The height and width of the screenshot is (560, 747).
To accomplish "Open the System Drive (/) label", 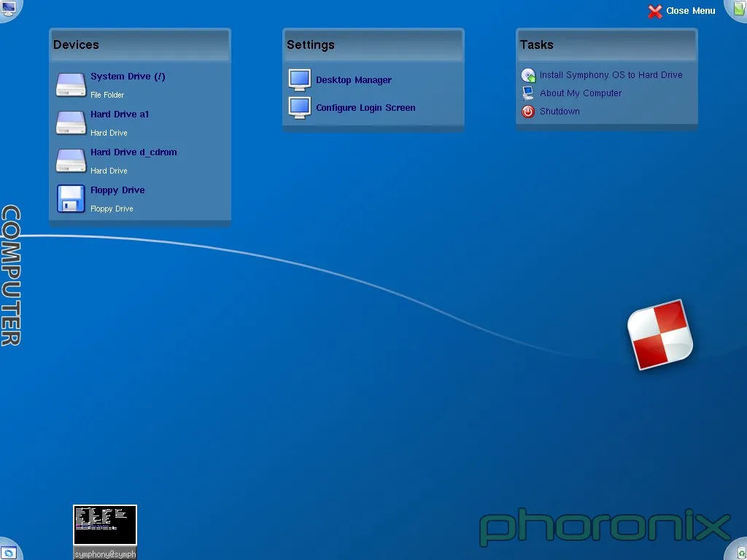I will click(x=128, y=76).
